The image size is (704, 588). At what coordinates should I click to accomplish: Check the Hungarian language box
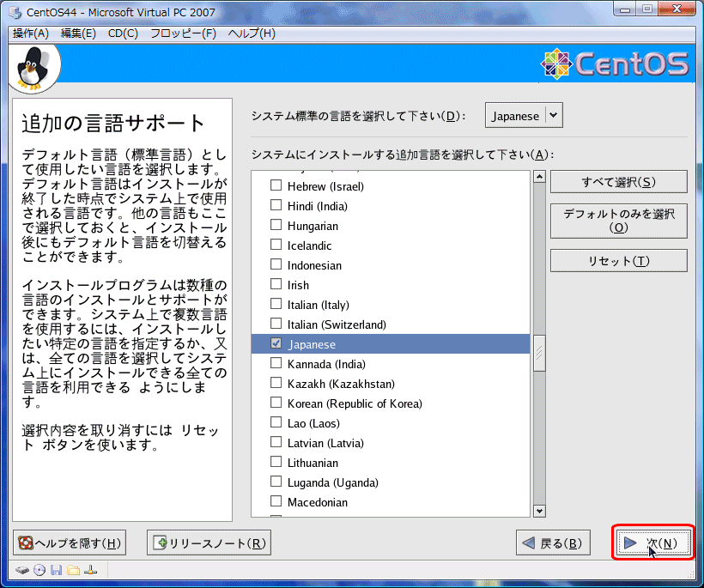pos(276,224)
